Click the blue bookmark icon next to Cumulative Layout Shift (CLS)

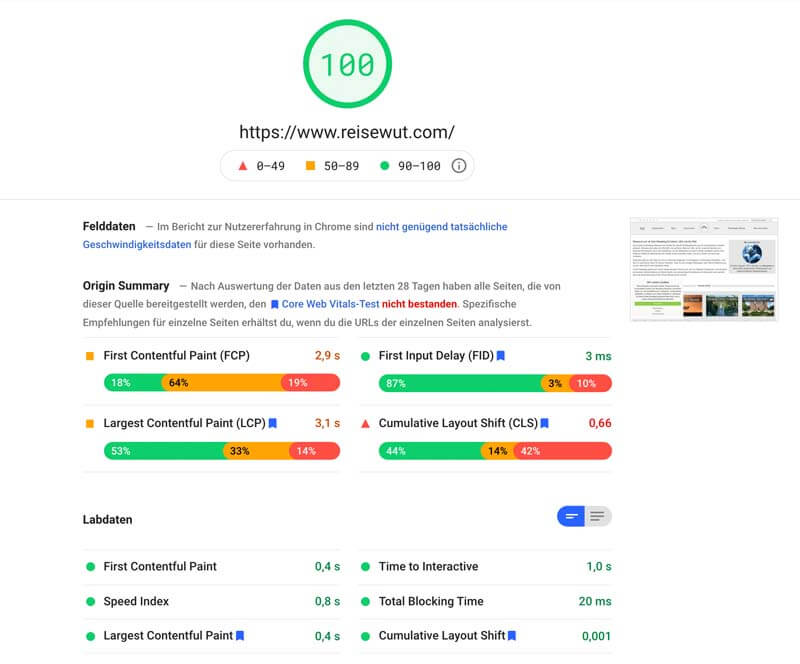[x=544, y=423]
